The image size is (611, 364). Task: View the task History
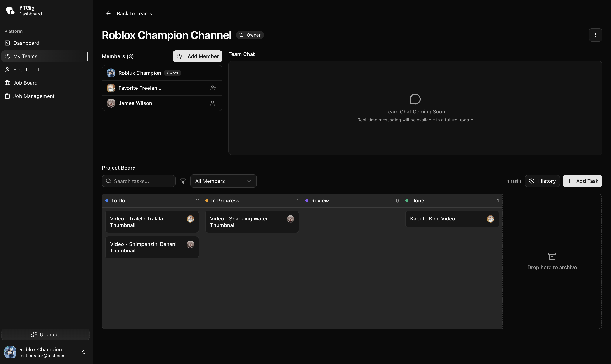[x=542, y=181]
